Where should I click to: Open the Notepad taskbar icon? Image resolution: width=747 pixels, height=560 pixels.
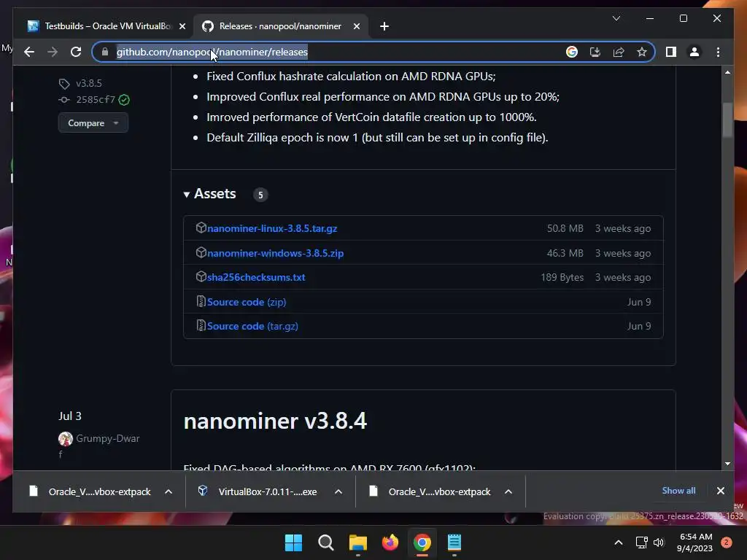coord(454,542)
